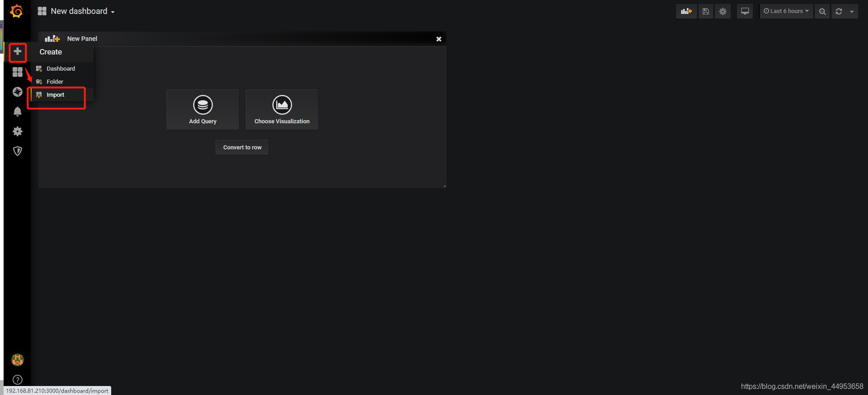The height and width of the screenshot is (395, 868).
Task: Expand the refresh interval dropdown arrow
Action: [852, 11]
